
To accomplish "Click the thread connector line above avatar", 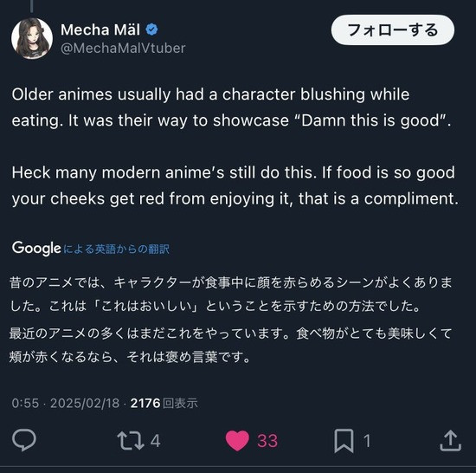I will pos(31,6).
